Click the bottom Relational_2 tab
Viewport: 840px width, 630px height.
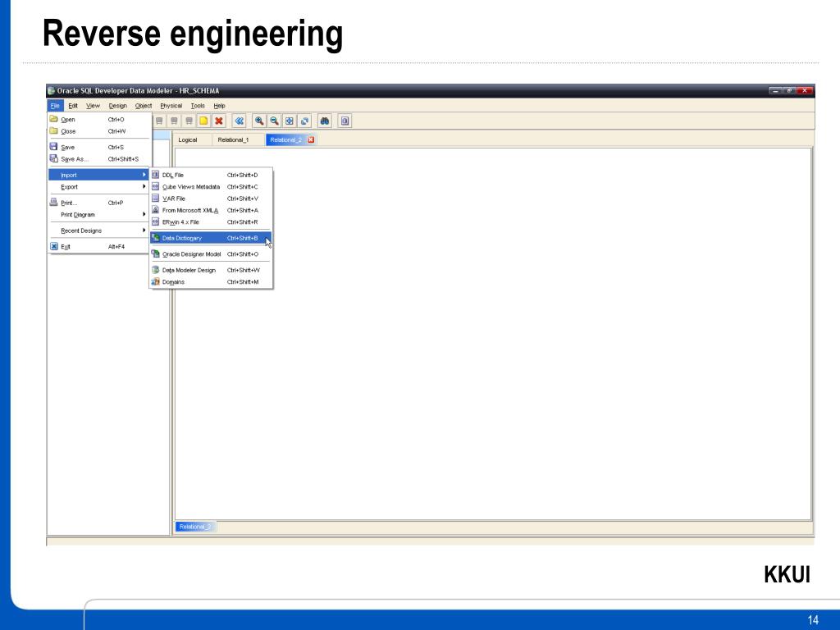[x=195, y=527]
